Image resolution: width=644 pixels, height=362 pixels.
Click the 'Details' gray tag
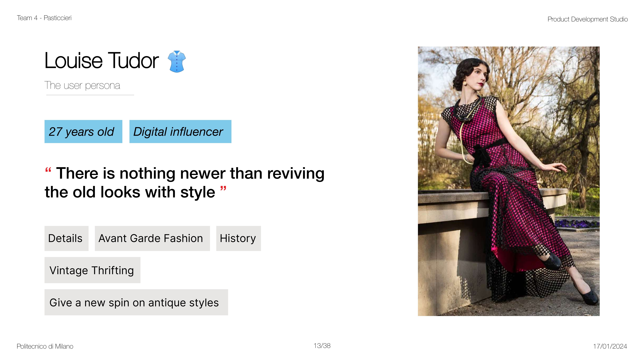[x=66, y=238]
